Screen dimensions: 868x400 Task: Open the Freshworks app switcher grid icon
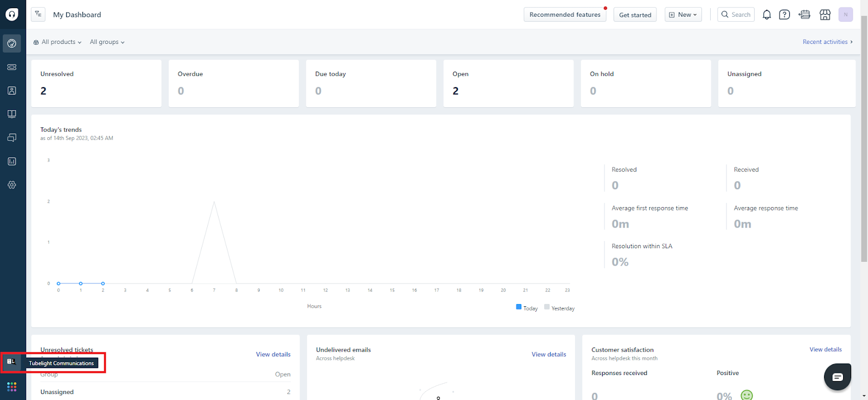[12, 386]
